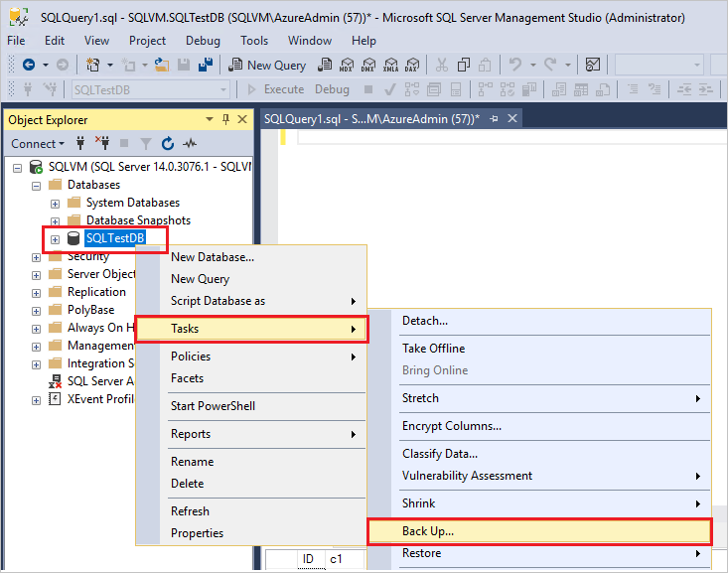Open the Vulnerability Assessment submenu
The height and width of the screenshot is (573, 728).
click(539, 476)
